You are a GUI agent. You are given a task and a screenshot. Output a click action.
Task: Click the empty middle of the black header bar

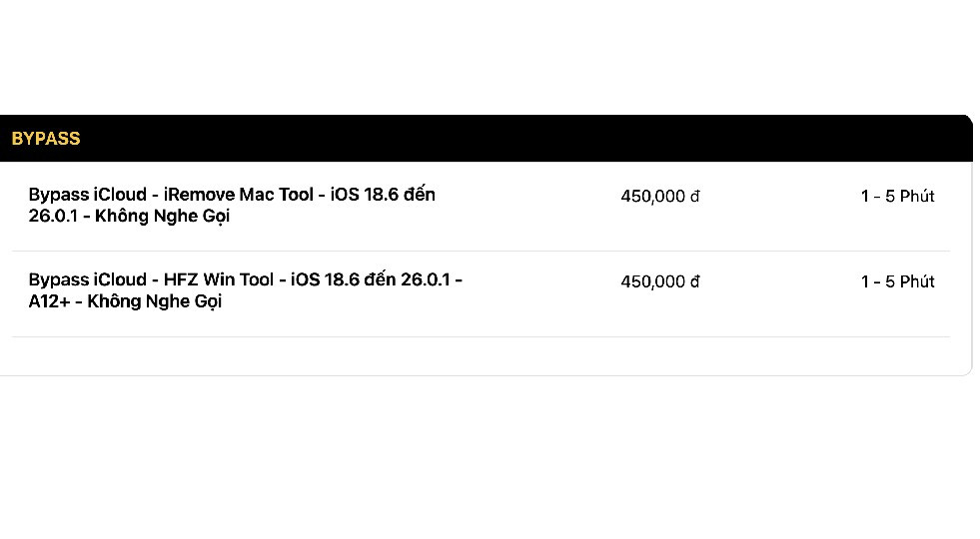pyautogui.click(x=499, y=139)
